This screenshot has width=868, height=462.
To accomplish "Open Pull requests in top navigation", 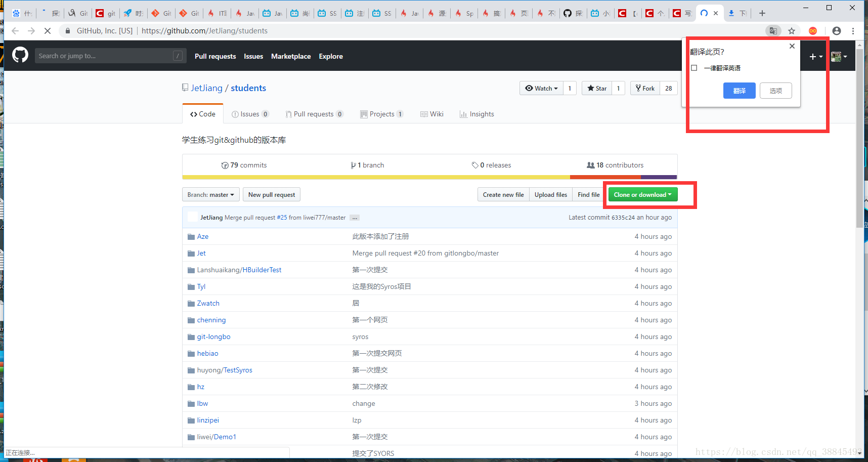I will click(215, 56).
